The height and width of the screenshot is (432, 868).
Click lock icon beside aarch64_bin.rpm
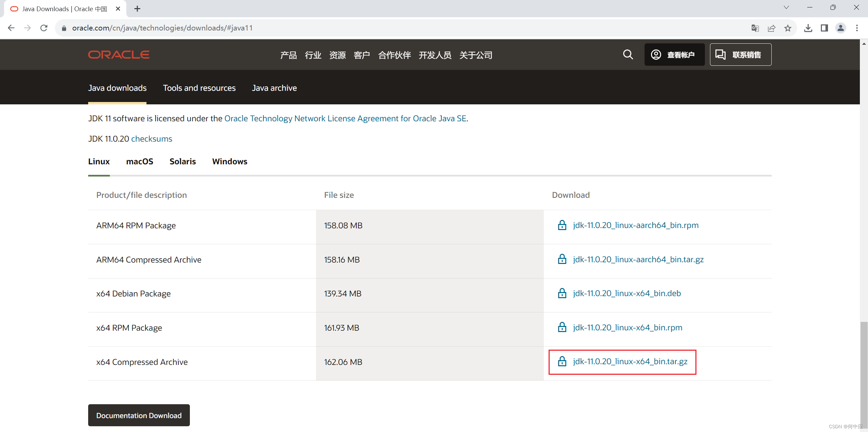pos(562,225)
